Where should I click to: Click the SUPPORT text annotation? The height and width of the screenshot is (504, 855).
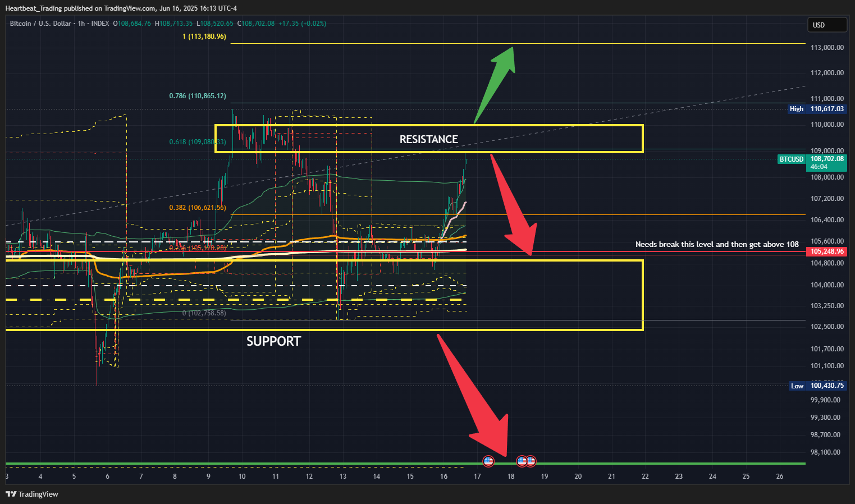pos(273,341)
